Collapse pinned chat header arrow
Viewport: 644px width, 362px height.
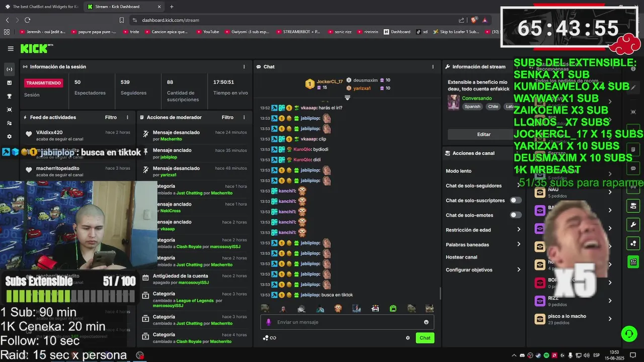click(347, 98)
